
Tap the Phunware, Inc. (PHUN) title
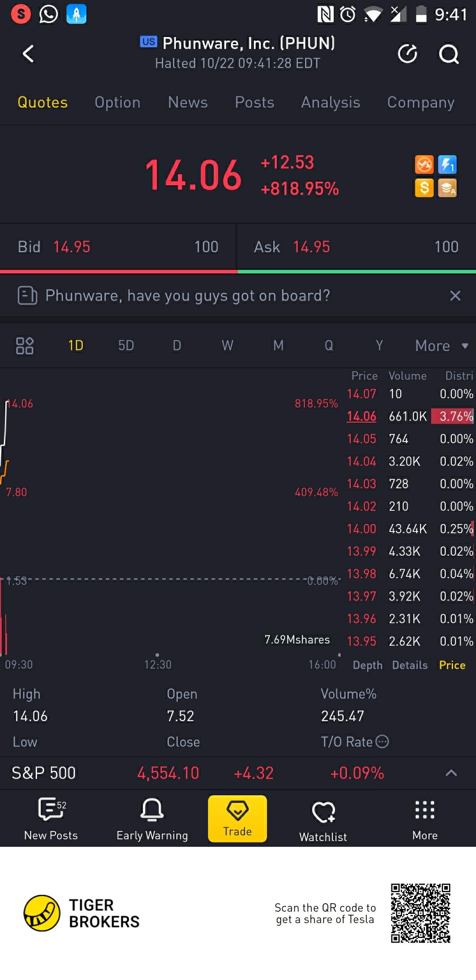[249, 43]
